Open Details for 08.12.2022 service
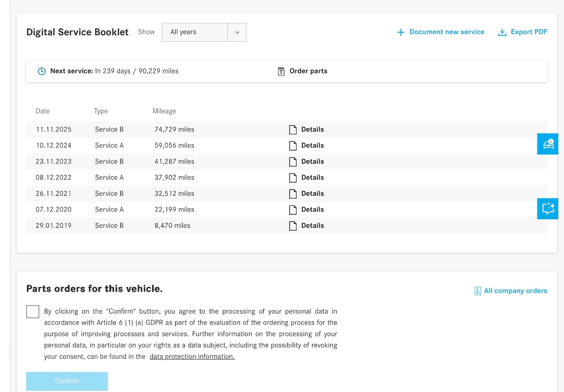 [312, 177]
